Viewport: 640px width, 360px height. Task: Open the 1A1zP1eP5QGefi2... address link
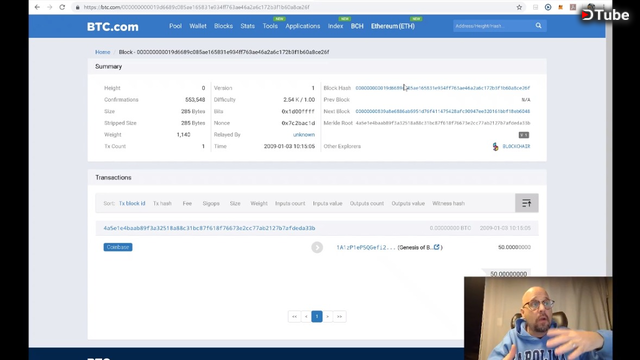pyautogui.click(x=365, y=247)
